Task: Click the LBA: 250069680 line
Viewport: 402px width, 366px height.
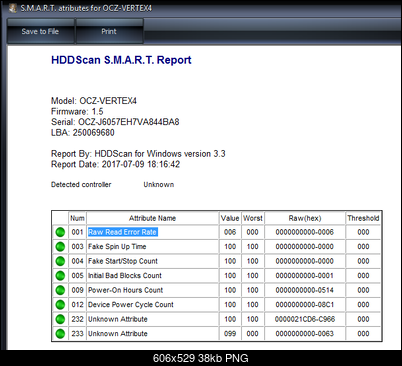Action: click(x=83, y=133)
